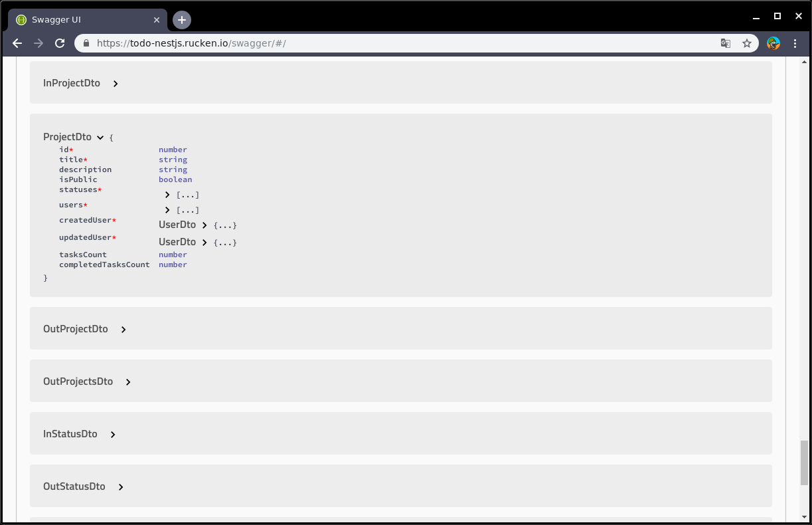Click the vertical page scrollbar thumb
Image resolution: width=812 pixels, height=525 pixels.
click(x=805, y=463)
